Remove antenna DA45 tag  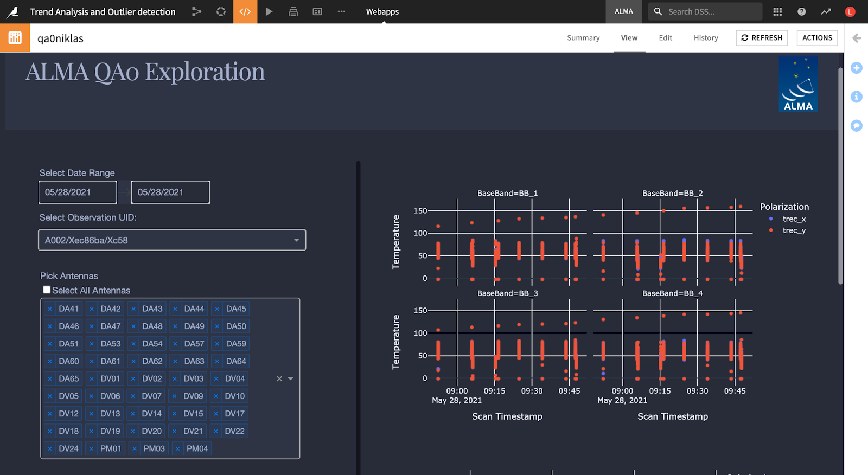point(217,309)
